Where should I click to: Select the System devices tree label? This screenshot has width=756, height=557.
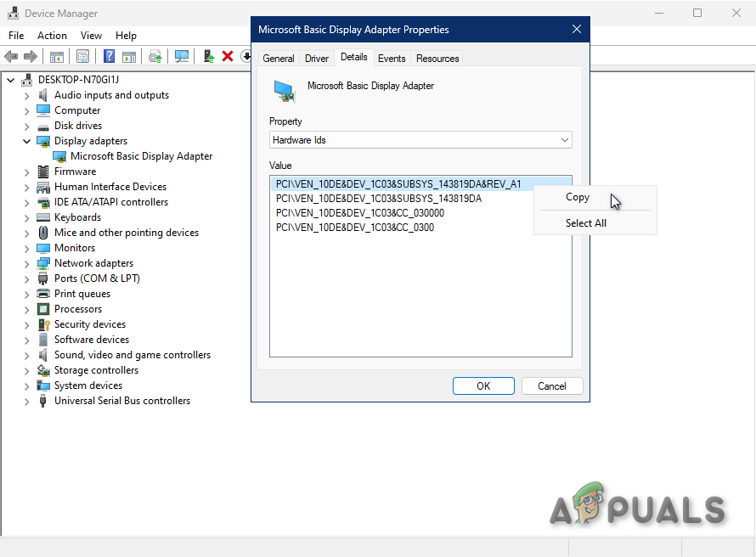(88, 385)
